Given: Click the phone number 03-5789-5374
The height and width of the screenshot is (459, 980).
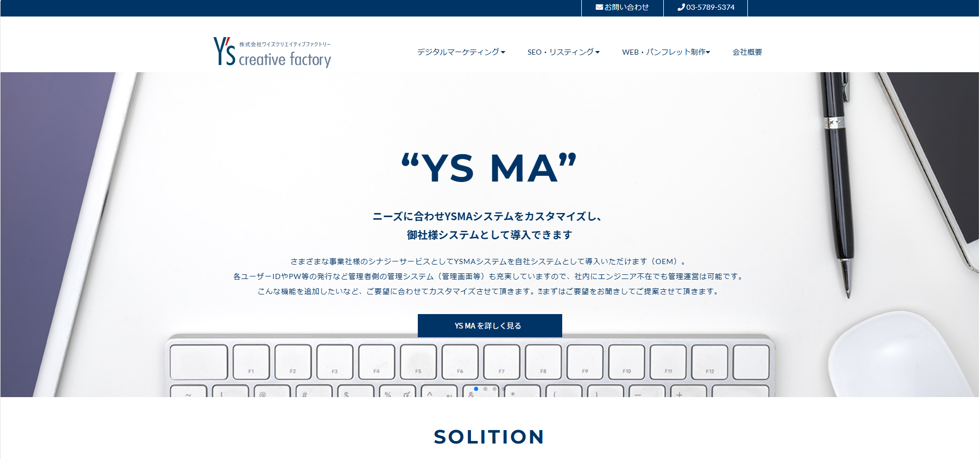Looking at the screenshot, I should [x=710, y=7].
